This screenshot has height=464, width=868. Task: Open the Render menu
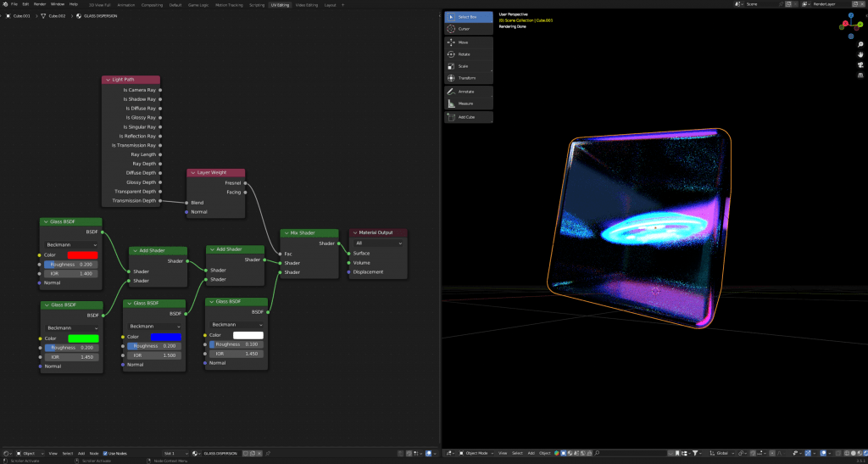coord(40,4)
